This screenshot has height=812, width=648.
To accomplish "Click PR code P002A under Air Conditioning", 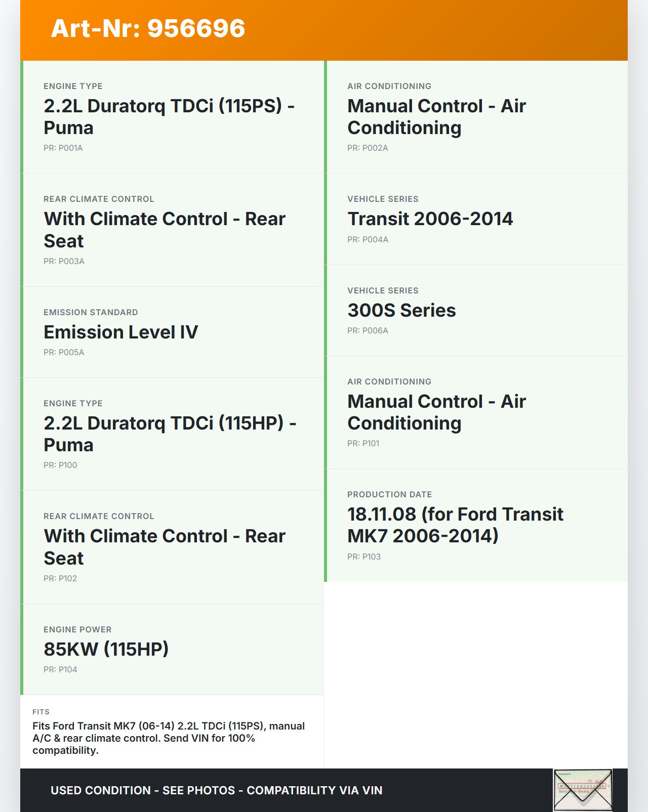I will click(368, 148).
